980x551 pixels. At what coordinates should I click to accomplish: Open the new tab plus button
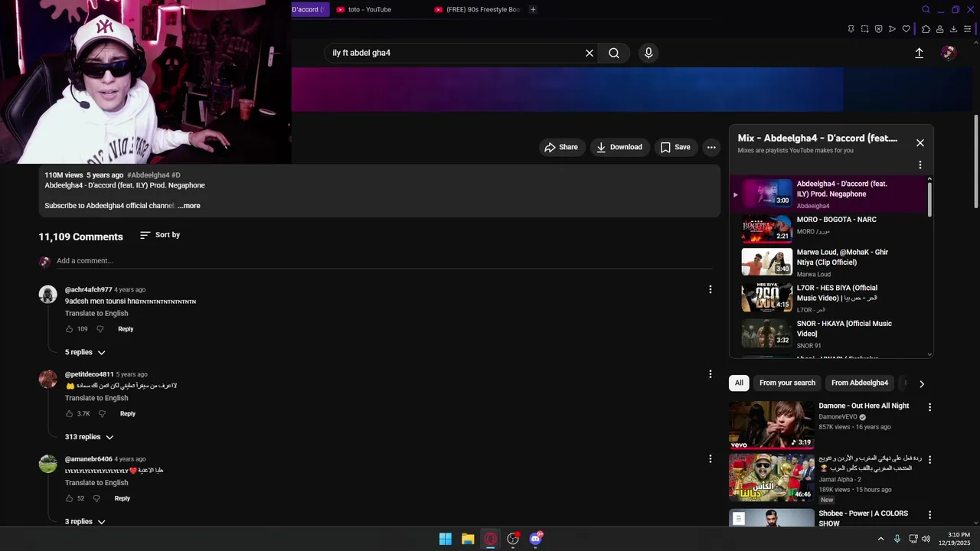533,9
